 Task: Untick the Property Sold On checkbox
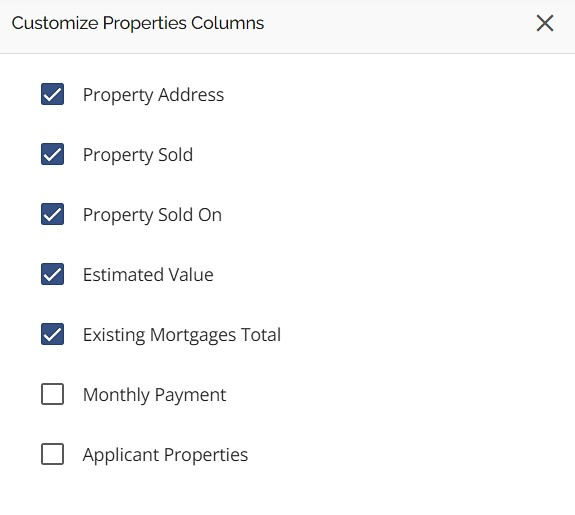point(52,214)
